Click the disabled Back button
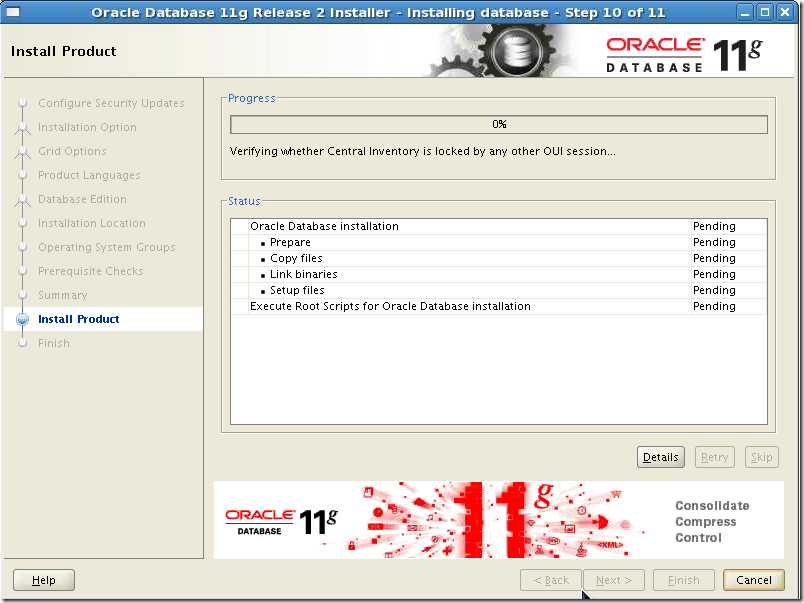Image resolution: width=804 pixels, height=603 pixels. 551,580
